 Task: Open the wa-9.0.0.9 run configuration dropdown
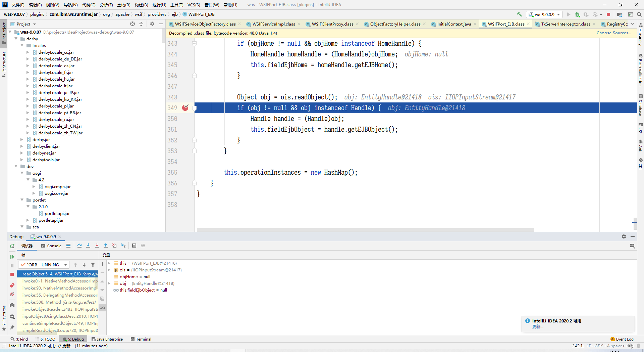click(545, 14)
